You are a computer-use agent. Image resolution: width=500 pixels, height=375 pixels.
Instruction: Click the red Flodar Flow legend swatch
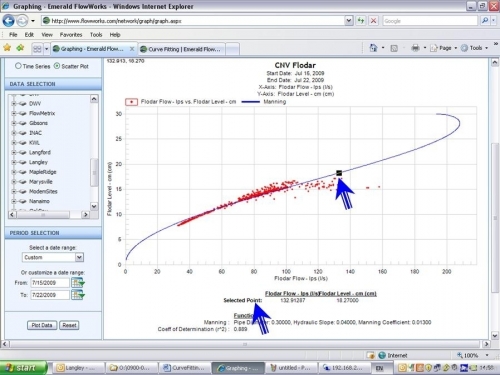pos(131,102)
